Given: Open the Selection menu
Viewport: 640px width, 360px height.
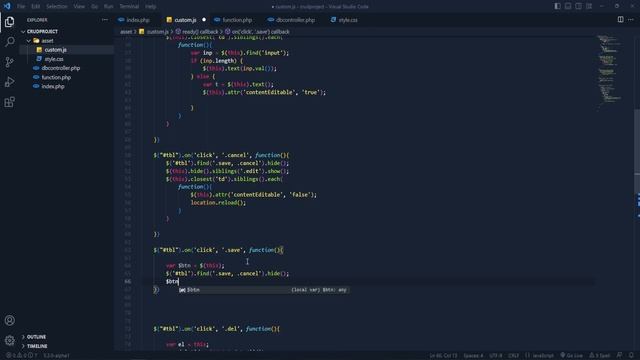Looking at the screenshot, I should point(56,7).
